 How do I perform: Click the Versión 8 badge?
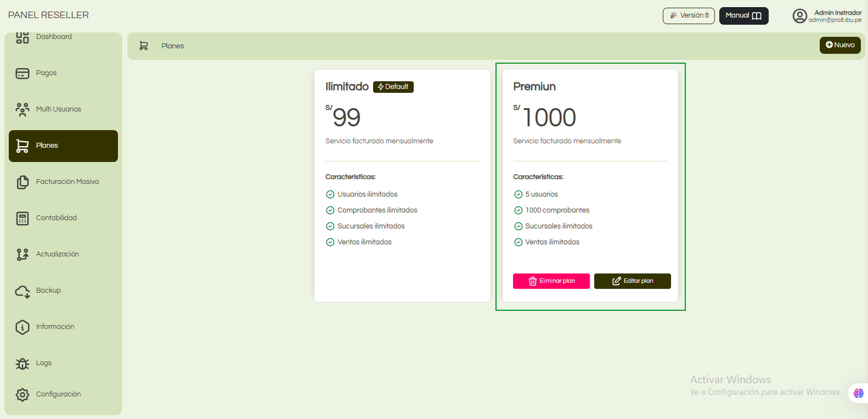(x=689, y=16)
